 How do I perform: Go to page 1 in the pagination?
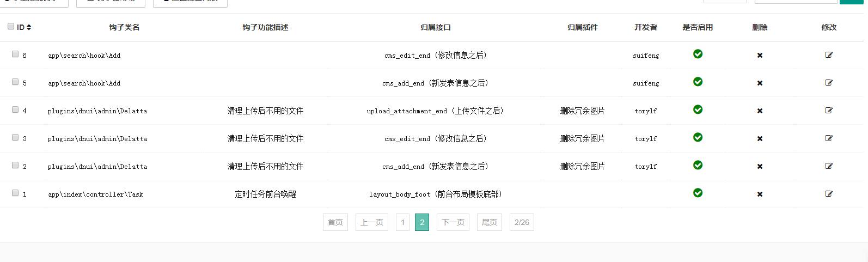pyautogui.click(x=402, y=222)
